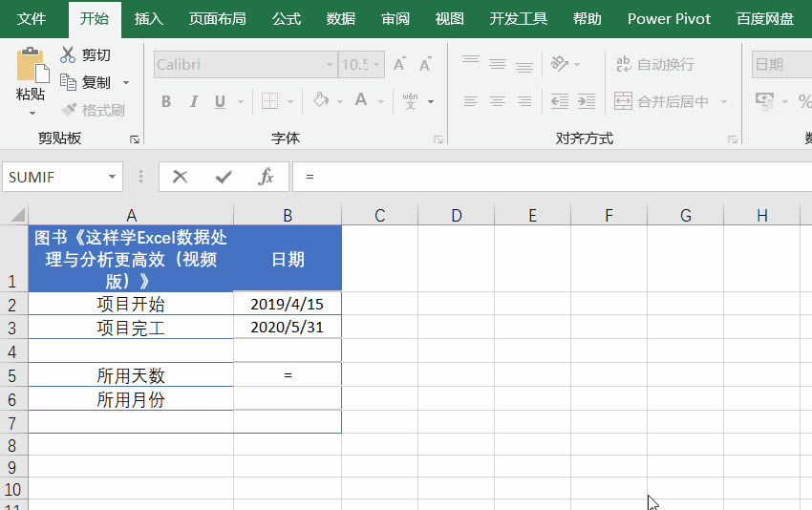Open Insert Function via fx icon
Image resolution: width=812 pixels, height=510 pixels.
click(267, 177)
